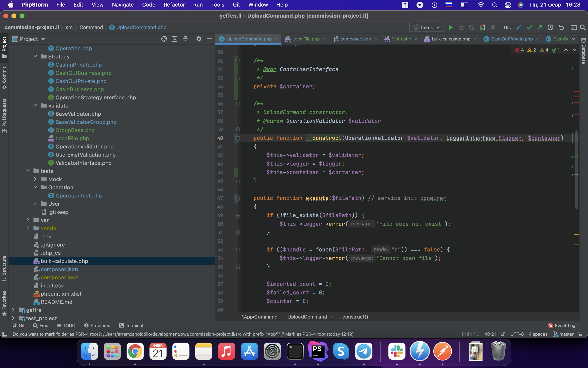Go to previous highlighted error arrow
Image resolution: width=588 pixels, height=368 pixels.
[x=566, y=50]
